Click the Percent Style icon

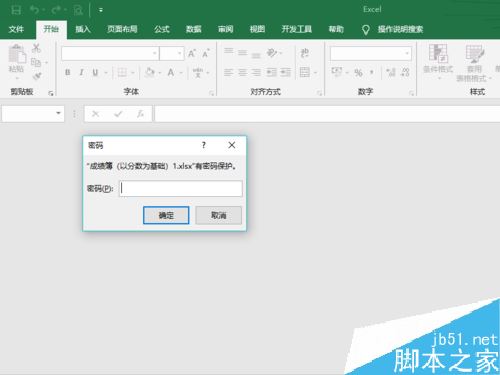[358, 72]
